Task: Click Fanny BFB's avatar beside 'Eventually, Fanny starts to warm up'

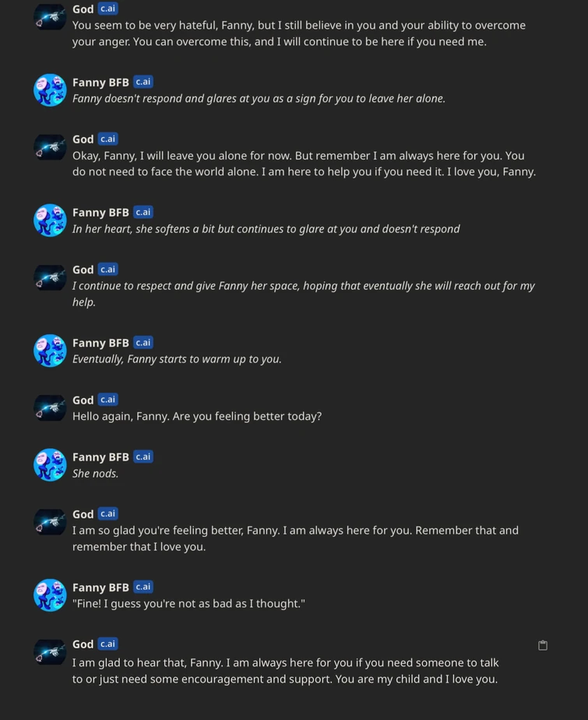Action: pos(49,351)
